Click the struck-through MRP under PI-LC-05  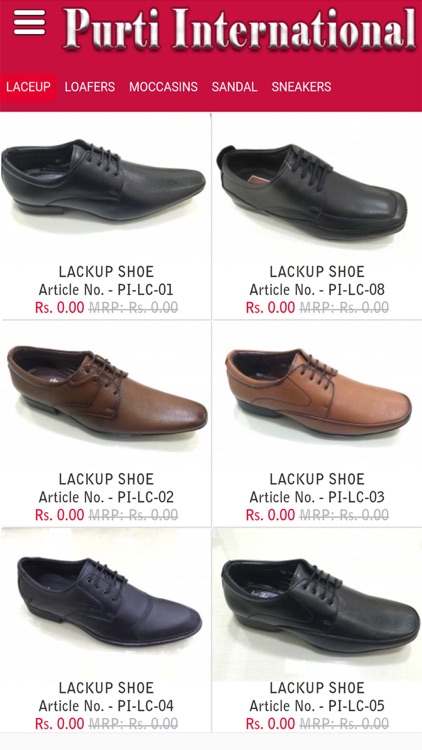point(344,723)
